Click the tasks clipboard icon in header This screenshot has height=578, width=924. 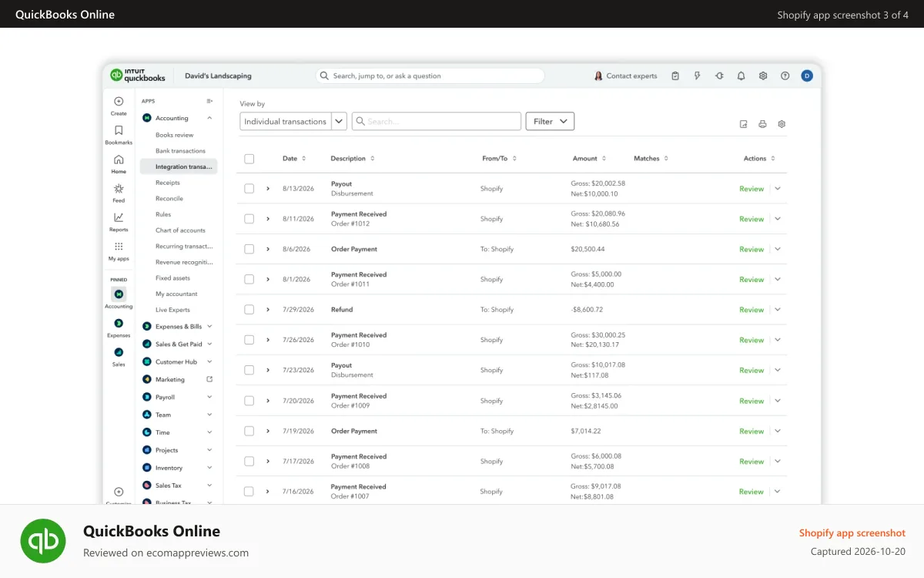tap(675, 76)
